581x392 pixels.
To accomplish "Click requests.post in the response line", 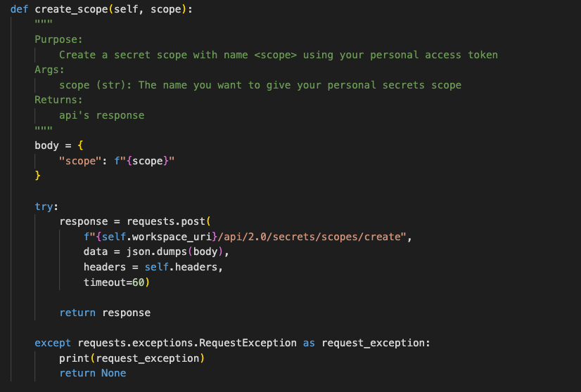I will pos(166,221).
